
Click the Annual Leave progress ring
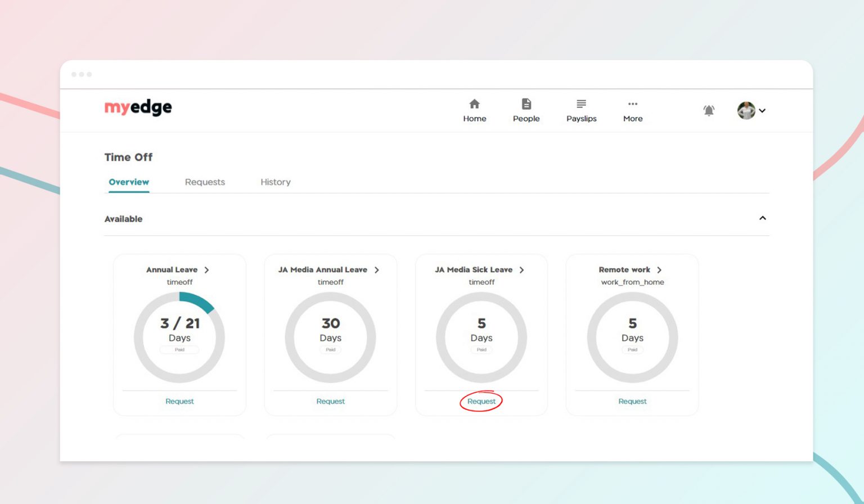tap(179, 336)
